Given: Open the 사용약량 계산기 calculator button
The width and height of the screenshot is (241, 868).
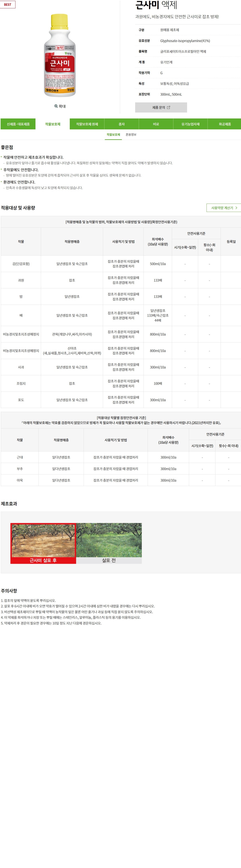Looking at the screenshot, I should click(x=224, y=208).
